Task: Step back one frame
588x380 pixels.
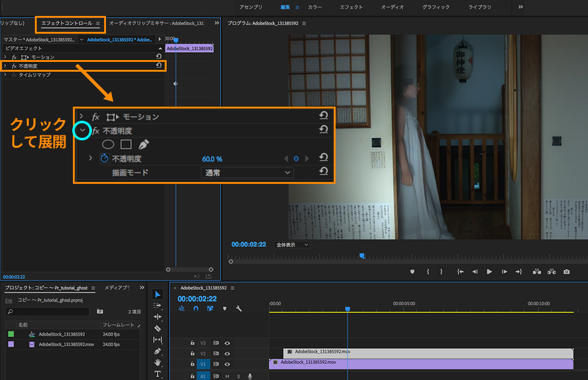Action: 475,272
